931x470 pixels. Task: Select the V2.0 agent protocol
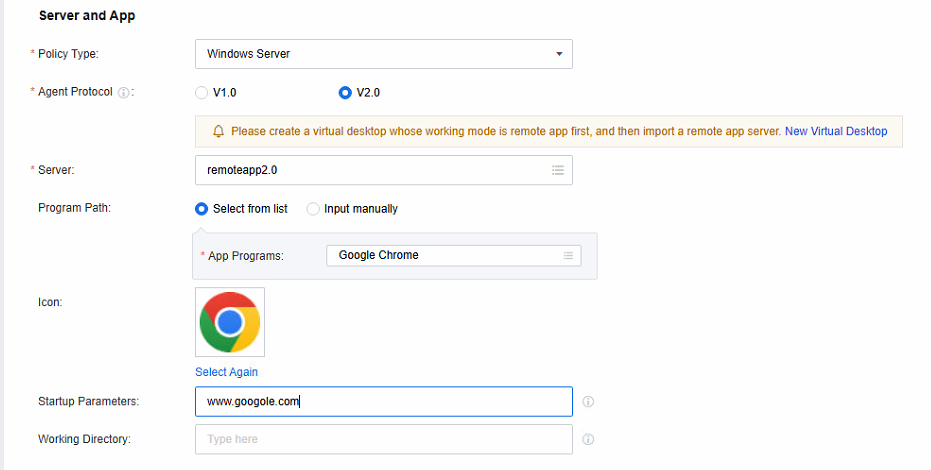345,93
